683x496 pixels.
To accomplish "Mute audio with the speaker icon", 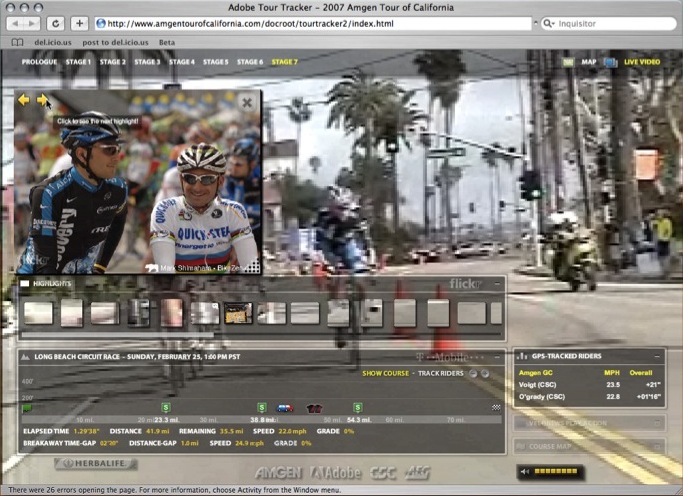I will 525,471.
